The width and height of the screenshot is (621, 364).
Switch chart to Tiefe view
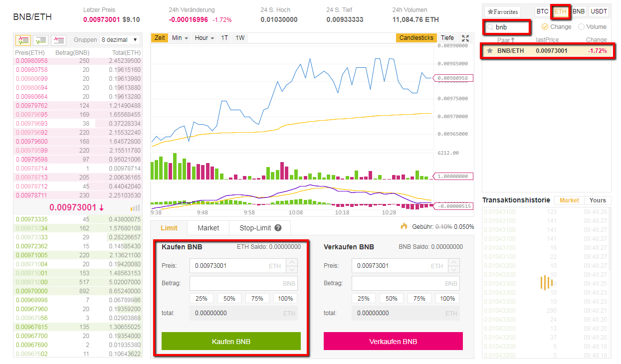tap(447, 38)
